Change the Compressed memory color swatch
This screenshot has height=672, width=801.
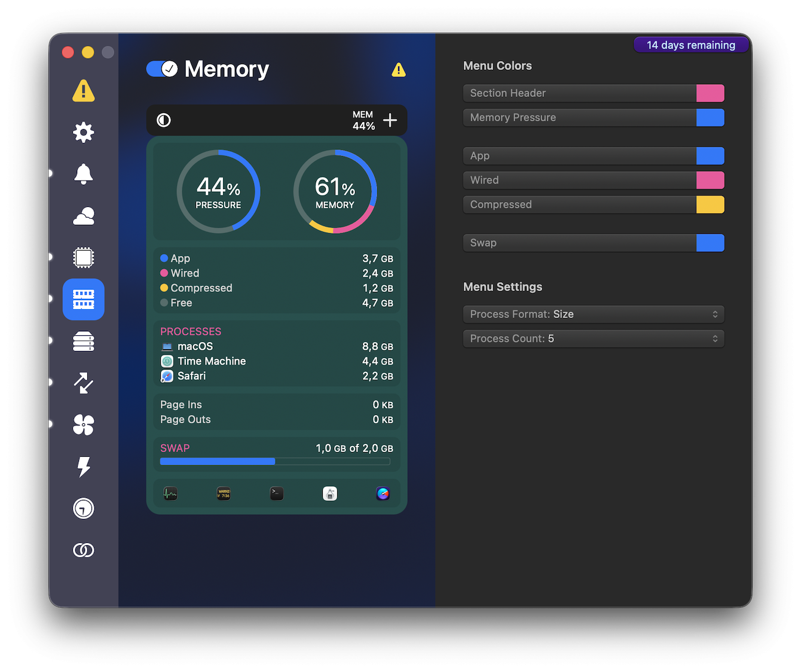(711, 204)
